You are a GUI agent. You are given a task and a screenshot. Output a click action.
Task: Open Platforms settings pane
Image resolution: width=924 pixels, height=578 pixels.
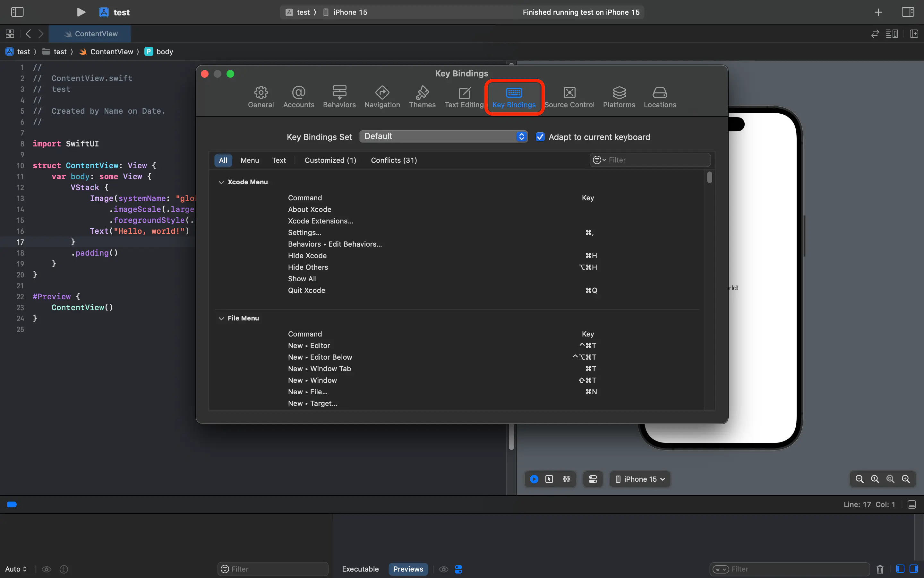[x=619, y=97]
